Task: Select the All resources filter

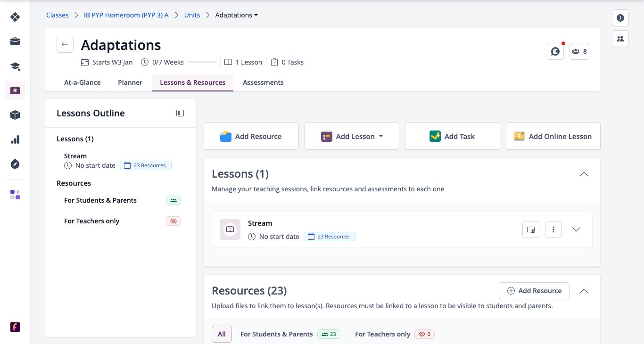Action: coord(222,334)
